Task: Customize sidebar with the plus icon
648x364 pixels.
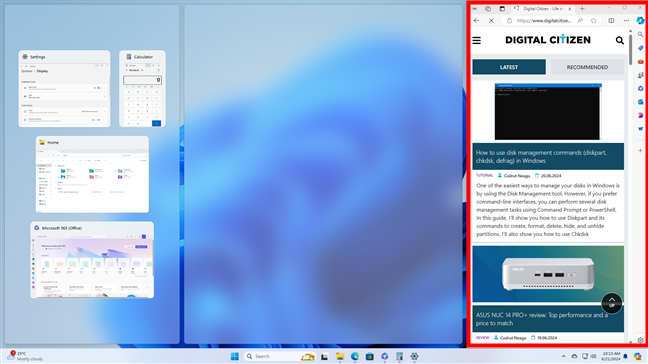Action: tap(640, 151)
